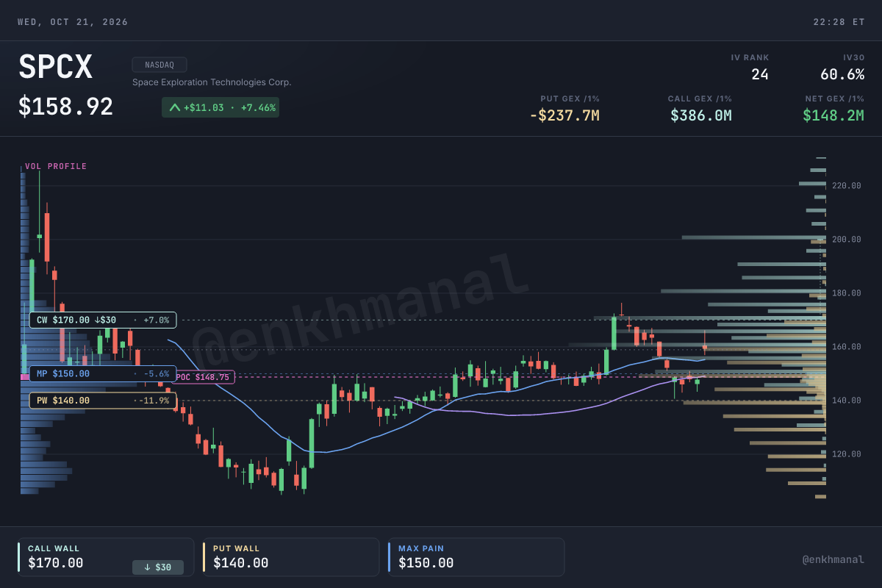Click the $140.00 value in Put Wall card
Screen dimensions: 882x588
[x=241, y=564]
